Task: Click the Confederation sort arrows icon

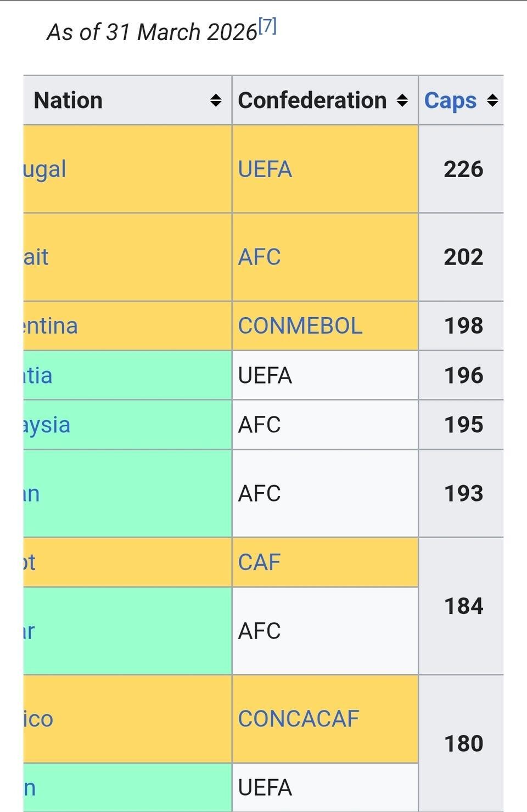Action: [x=402, y=100]
